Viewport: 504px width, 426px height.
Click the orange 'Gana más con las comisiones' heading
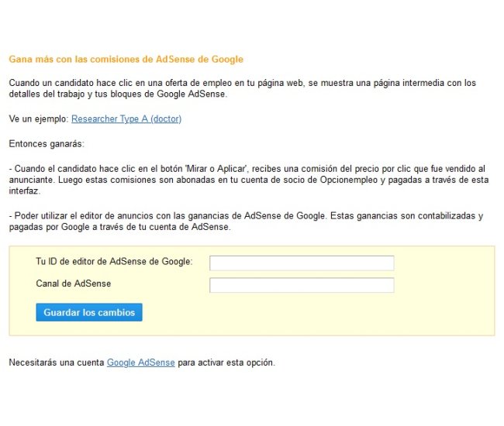click(126, 59)
